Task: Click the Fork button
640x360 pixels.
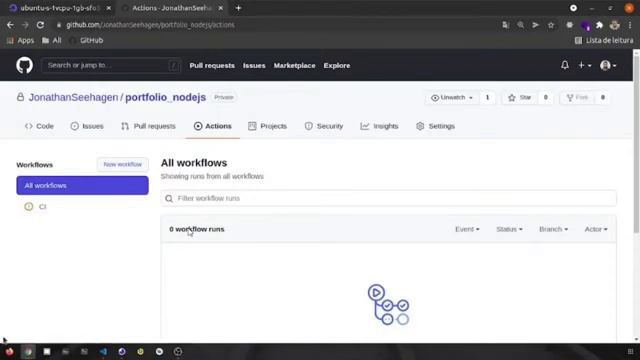Action: [577, 98]
